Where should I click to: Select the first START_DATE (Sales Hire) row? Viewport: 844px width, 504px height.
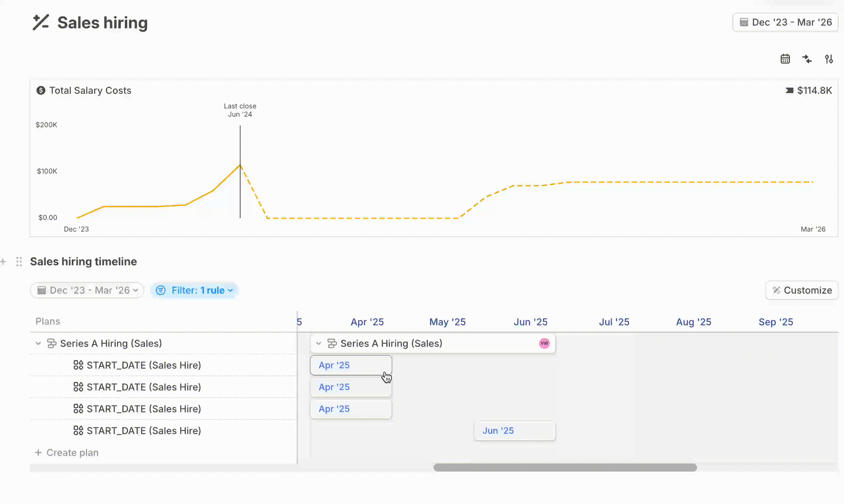pos(143,365)
